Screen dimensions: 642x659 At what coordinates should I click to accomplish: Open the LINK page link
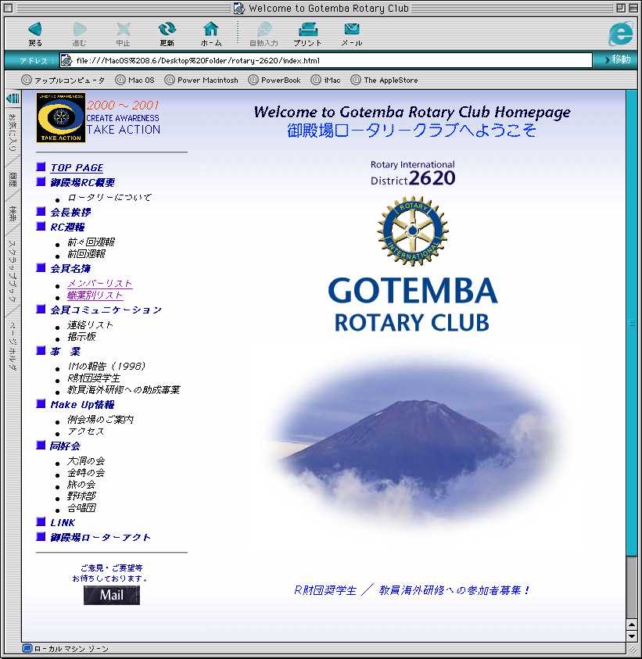pyautogui.click(x=63, y=523)
